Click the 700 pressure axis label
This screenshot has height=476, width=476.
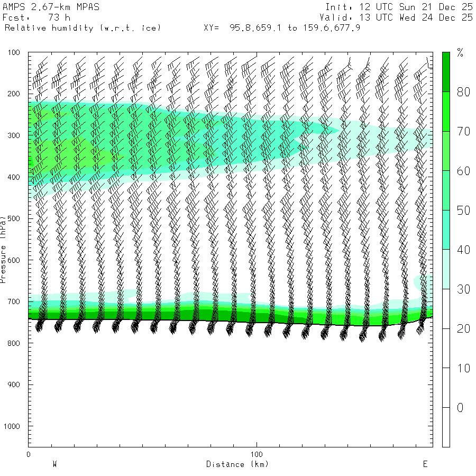(x=14, y=302)
